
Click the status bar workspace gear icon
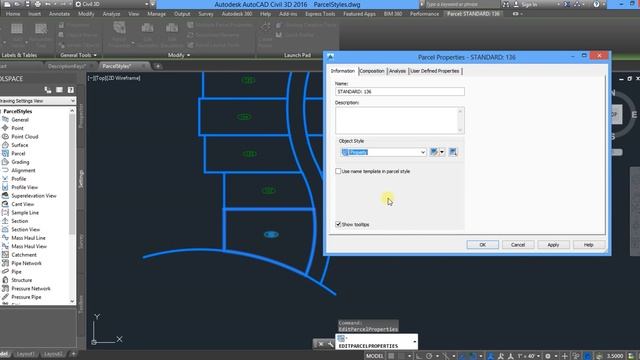(548, 356)
